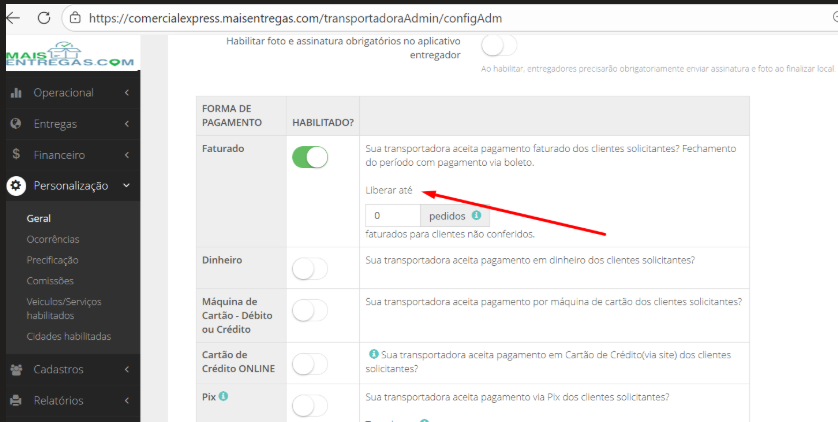
Task: Enable the Pix payment toggle
Action: tap(310, 405)
